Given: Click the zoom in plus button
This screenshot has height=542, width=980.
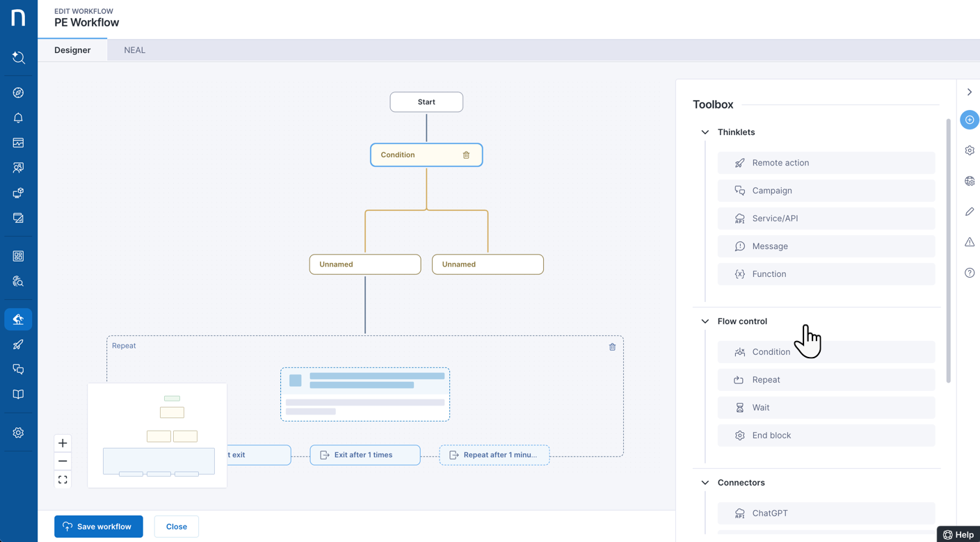Looking at the screenshot, I should point(63,443).
